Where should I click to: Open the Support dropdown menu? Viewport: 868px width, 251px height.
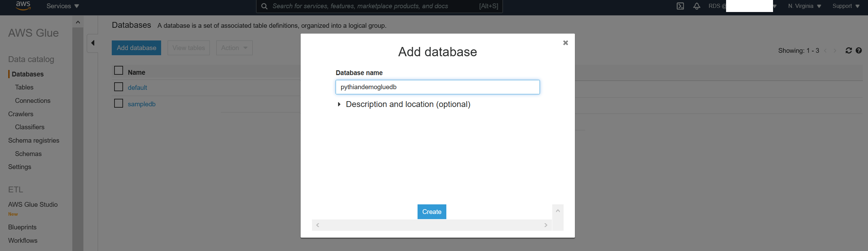click(x=846, y=6)
